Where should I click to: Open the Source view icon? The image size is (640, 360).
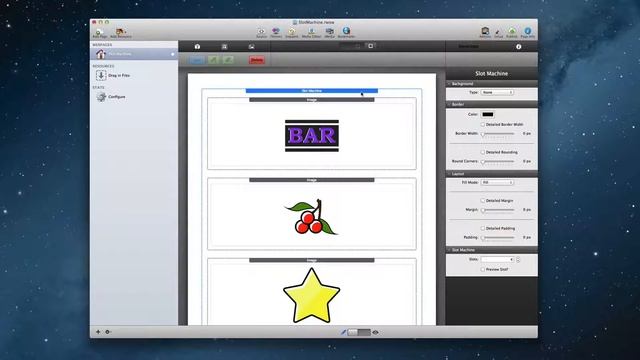[261, 32]
